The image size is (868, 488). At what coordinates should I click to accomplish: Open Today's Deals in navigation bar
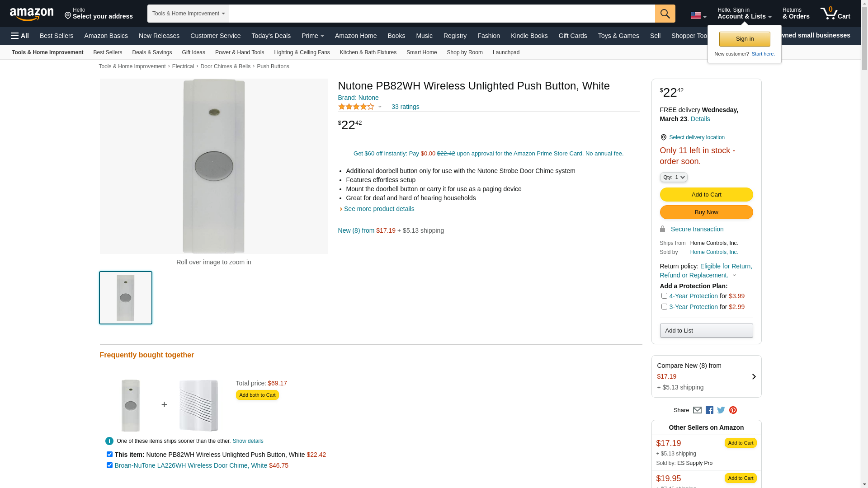[x=271, y=36]
